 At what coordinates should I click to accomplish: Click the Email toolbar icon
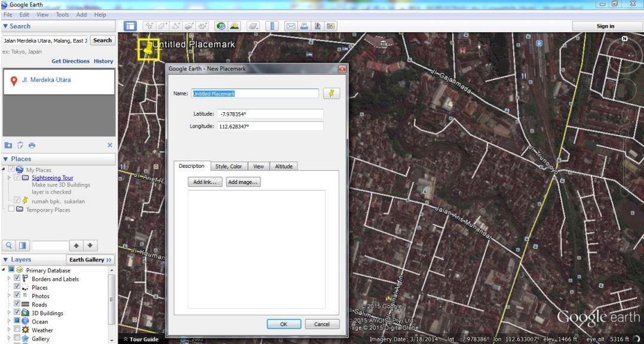(x=291, y=26)
